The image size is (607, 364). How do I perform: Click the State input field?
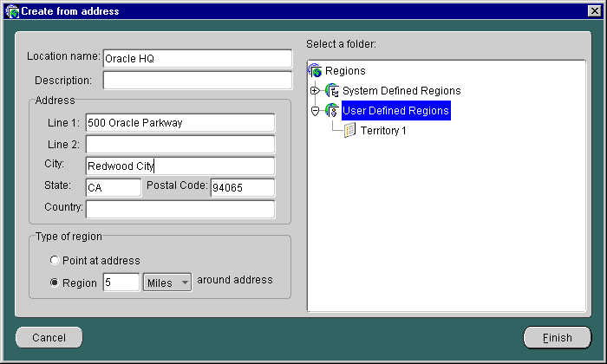tap(114, 187)
